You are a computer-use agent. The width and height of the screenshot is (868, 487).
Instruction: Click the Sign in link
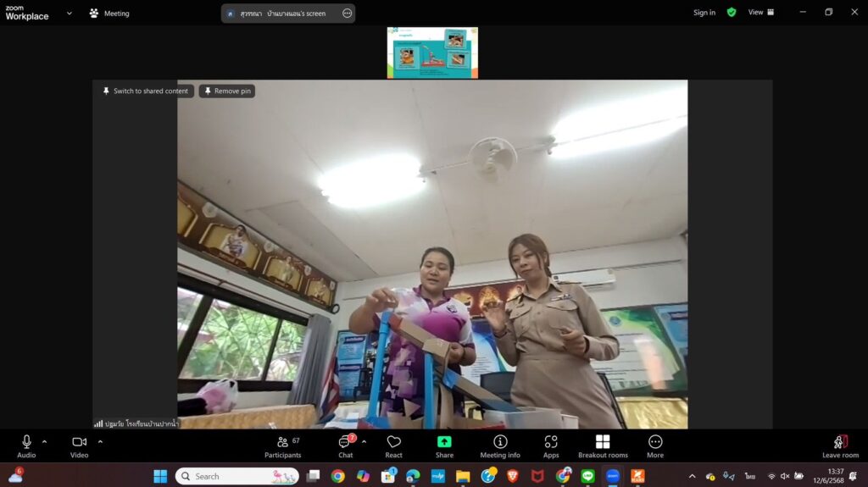point(704,12)
